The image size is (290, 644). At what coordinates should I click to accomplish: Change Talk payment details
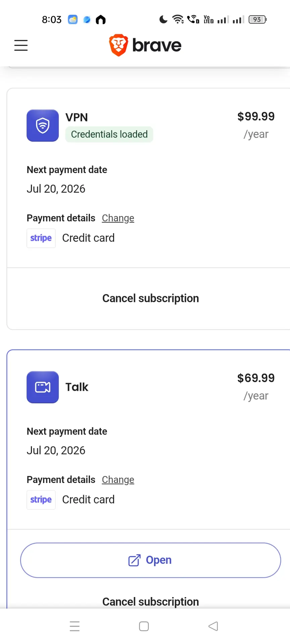[x=118, y=480]
